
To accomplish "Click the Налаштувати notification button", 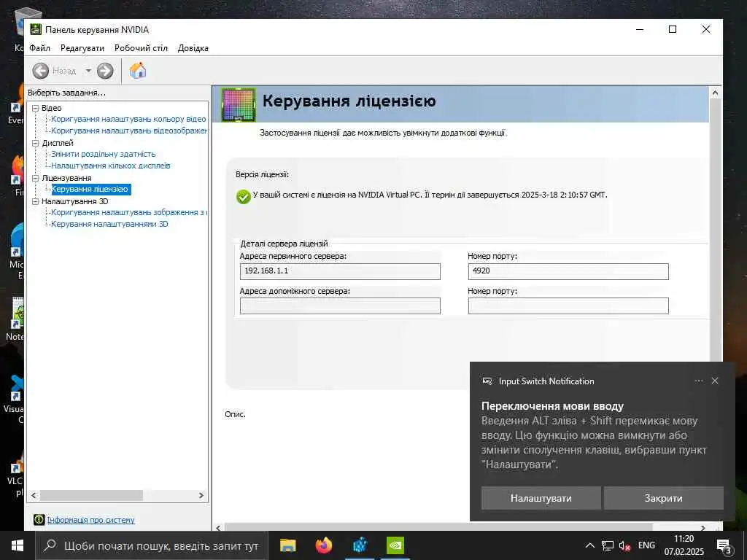I will 541,498.
